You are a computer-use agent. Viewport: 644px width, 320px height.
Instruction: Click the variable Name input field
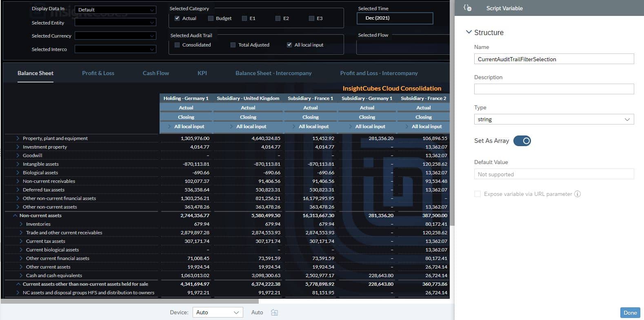[x=554, y=59]
